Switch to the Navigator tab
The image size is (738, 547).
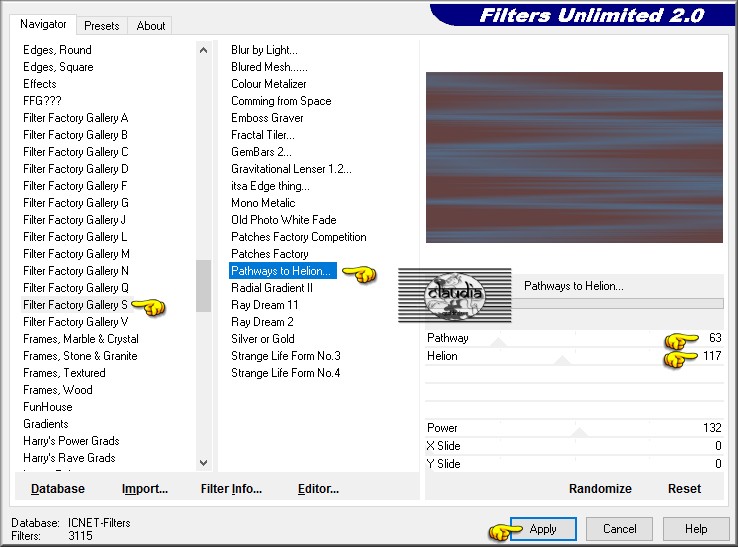pyautogui.click(x=43, y=24)
